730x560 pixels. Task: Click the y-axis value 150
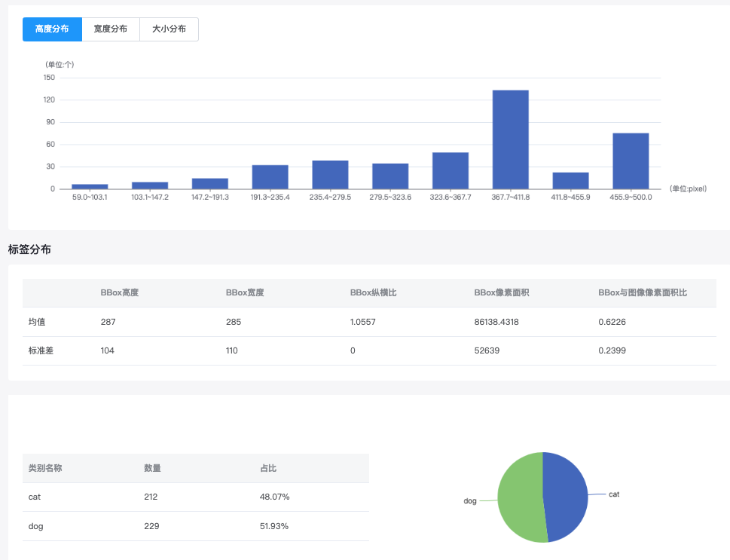click(50, 78)
